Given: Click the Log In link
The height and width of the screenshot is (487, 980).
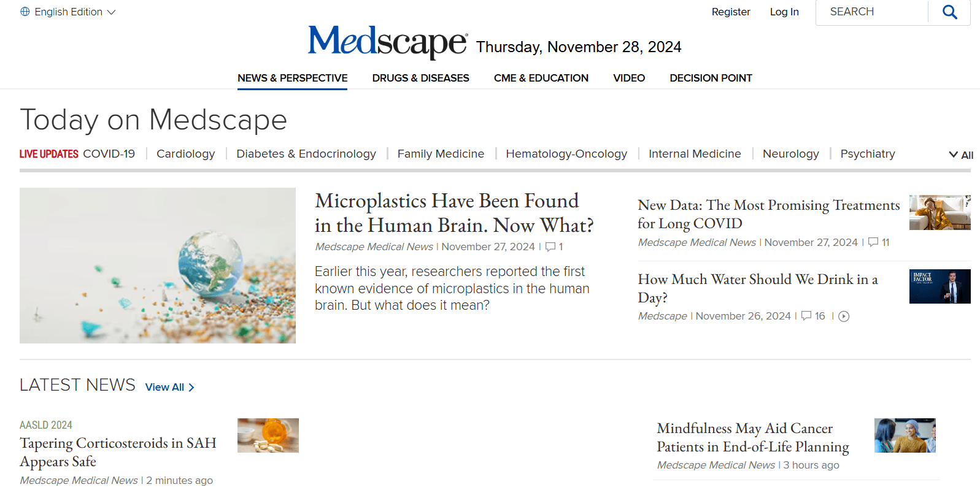Looking at the screenshot, I should click(x=784, y=12).
